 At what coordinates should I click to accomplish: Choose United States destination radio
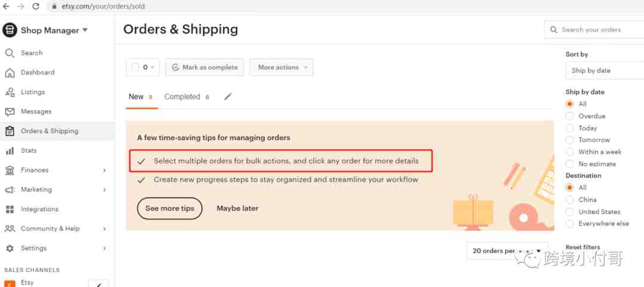tap(569, 212)
